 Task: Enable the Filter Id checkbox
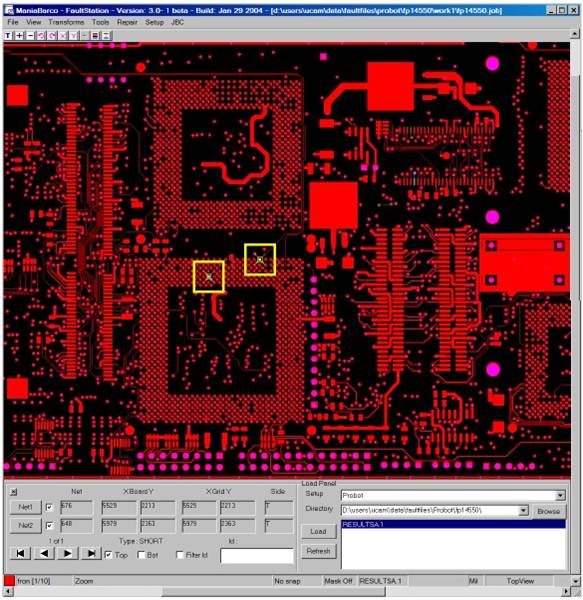point(180,554)
